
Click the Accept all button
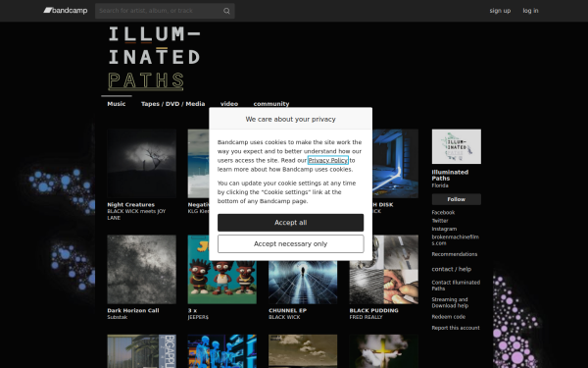coord(291,223)
